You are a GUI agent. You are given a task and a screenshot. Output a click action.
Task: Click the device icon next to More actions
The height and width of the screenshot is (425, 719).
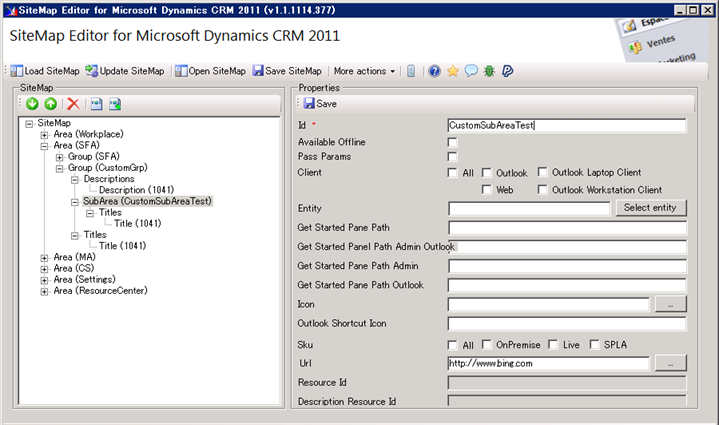[x=411, y=71]
